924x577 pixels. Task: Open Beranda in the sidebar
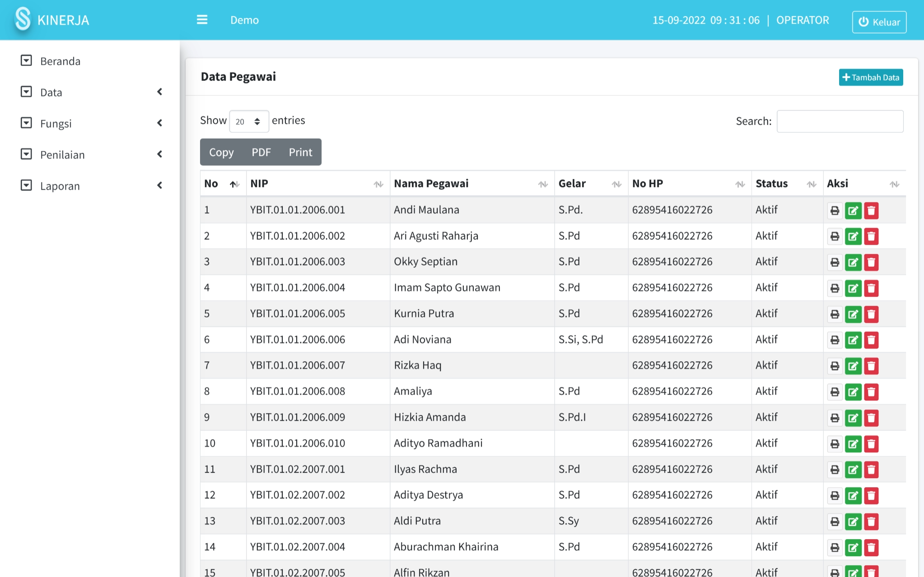click(60, 61)
